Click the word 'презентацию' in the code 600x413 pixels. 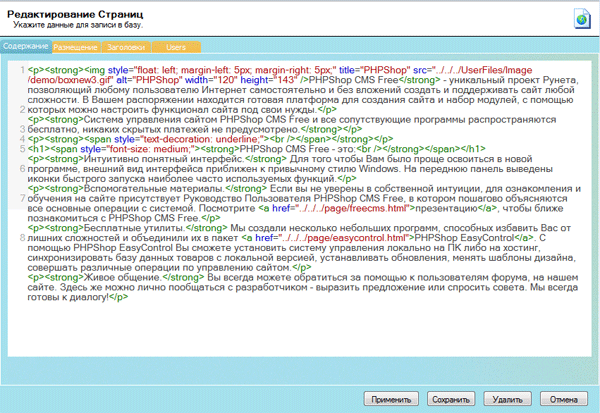pos(446,209)
